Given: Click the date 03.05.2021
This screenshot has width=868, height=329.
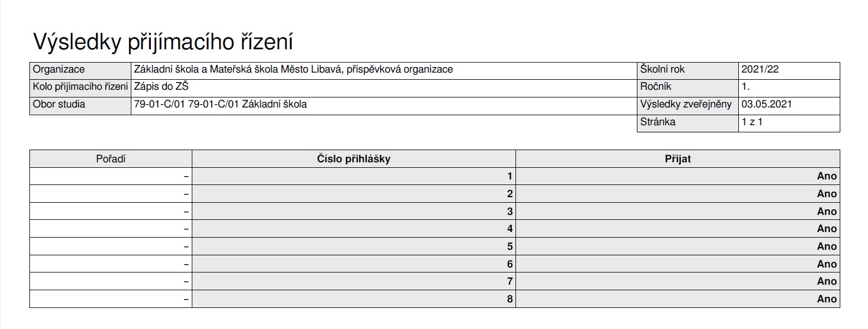Looking at the screenshot, I should (767, 104).
